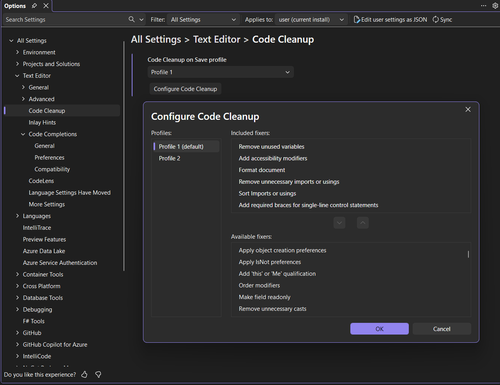Expand the Languages node

pos(17,216)
